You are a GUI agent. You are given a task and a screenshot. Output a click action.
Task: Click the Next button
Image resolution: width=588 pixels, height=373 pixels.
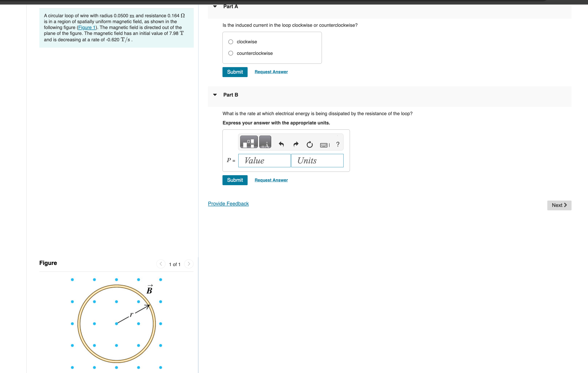point(559,205)
